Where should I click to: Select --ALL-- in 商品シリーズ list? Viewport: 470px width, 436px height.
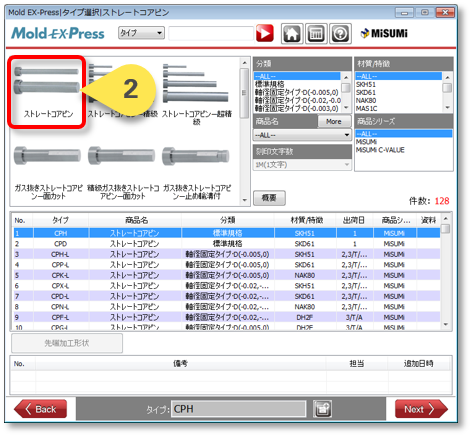coord(404,134)
